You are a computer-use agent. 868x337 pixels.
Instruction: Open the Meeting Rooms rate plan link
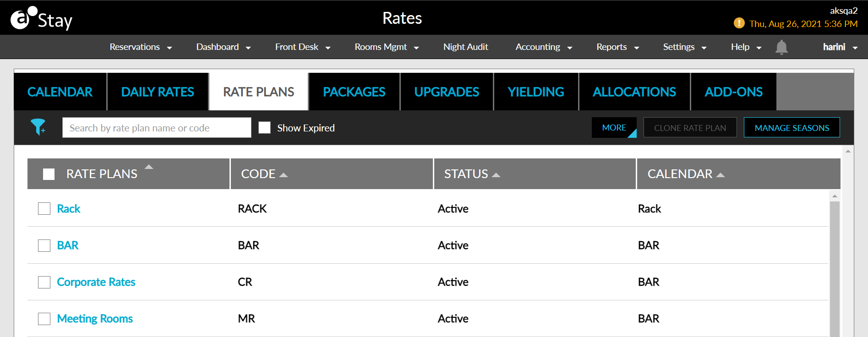(95, 319)
